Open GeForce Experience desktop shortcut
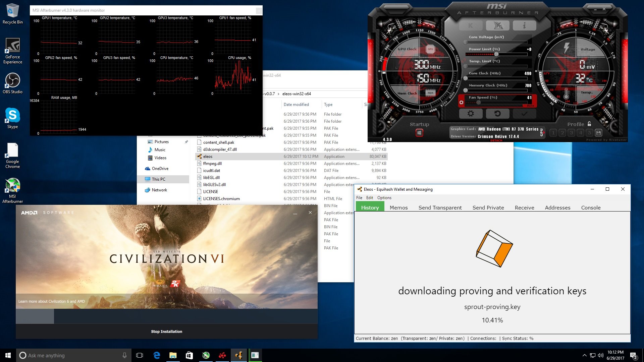This screenshot has width=644, height=362. tap(12, 51)
